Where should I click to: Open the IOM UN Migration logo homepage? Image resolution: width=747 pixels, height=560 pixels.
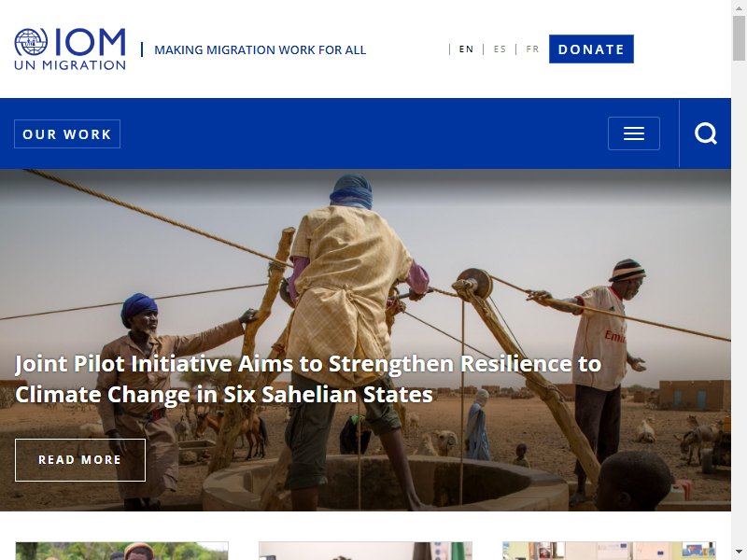click(70, 49)
